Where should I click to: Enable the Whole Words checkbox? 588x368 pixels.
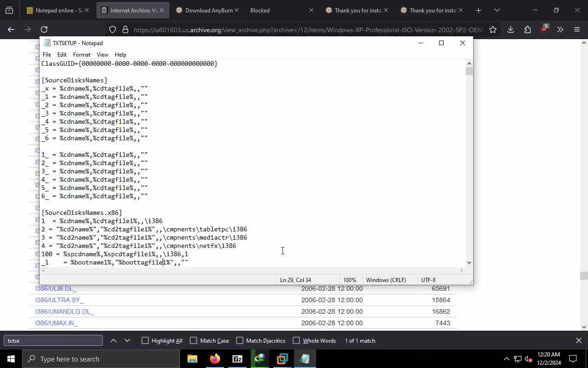coord(296,340)
